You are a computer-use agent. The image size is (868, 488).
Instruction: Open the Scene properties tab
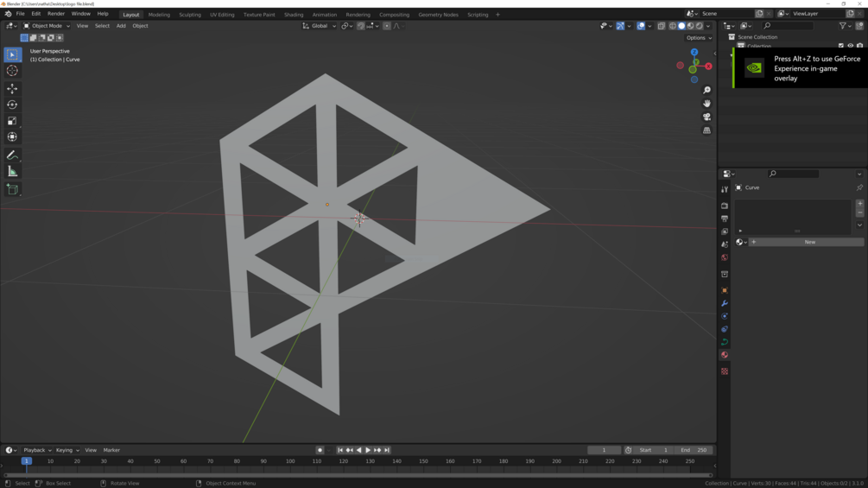[x=725, y=244]
